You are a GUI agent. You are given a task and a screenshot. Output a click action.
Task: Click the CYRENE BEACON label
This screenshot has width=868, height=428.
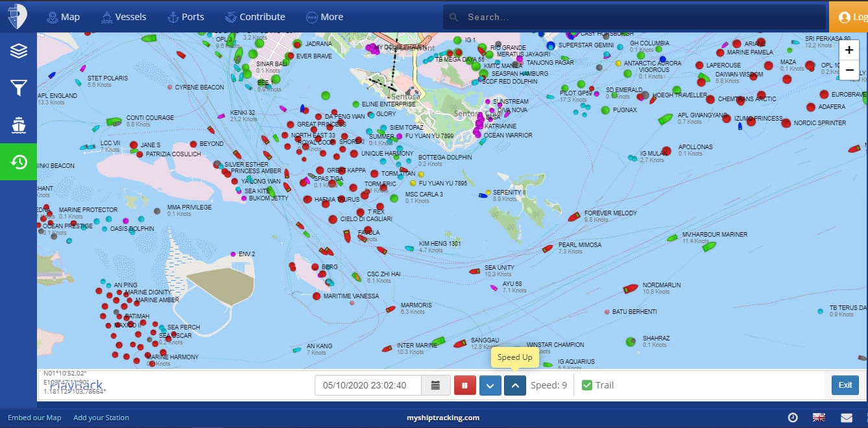[199, 88]
